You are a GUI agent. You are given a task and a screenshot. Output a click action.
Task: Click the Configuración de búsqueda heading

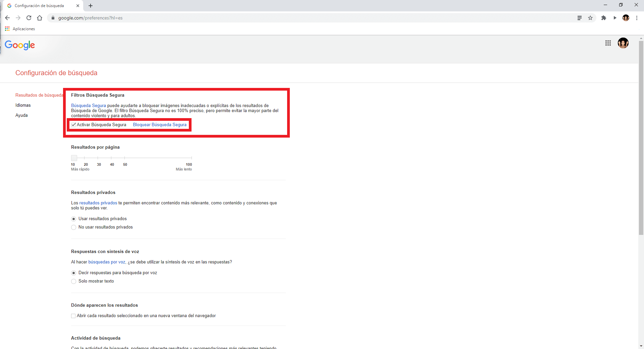point(56,73)
